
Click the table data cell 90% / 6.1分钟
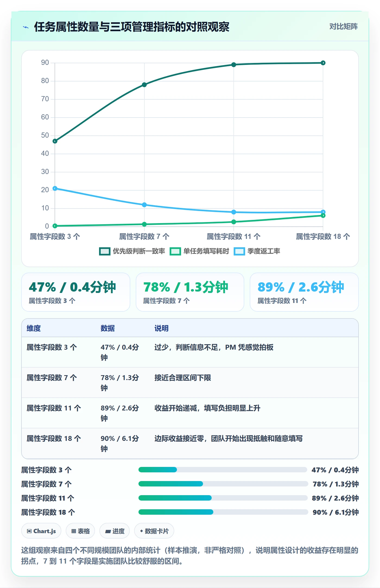120,444
